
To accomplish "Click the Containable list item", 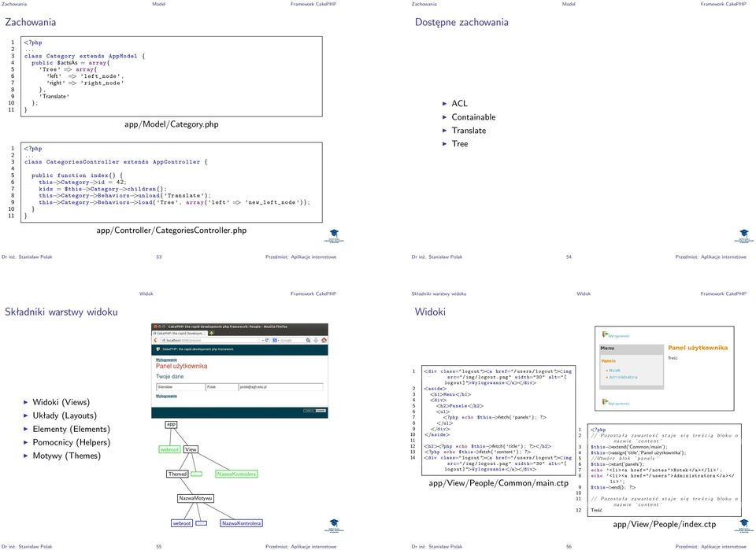I will point(473,117).
